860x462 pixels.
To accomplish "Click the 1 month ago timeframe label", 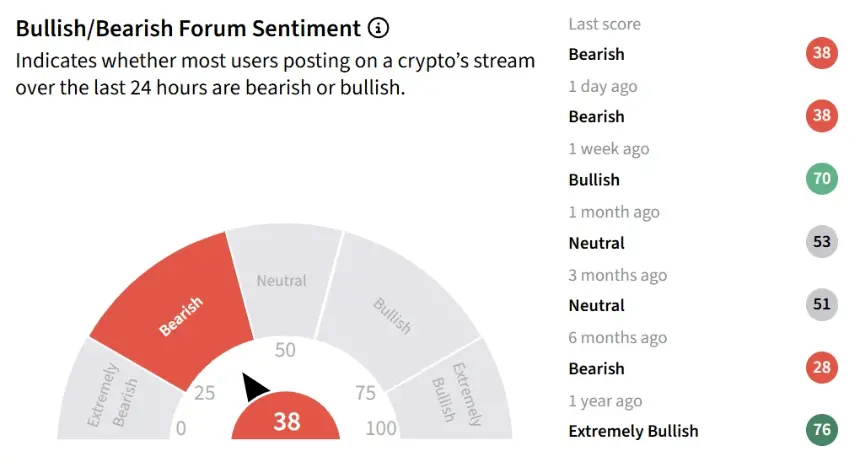I will tap(614, 212).
